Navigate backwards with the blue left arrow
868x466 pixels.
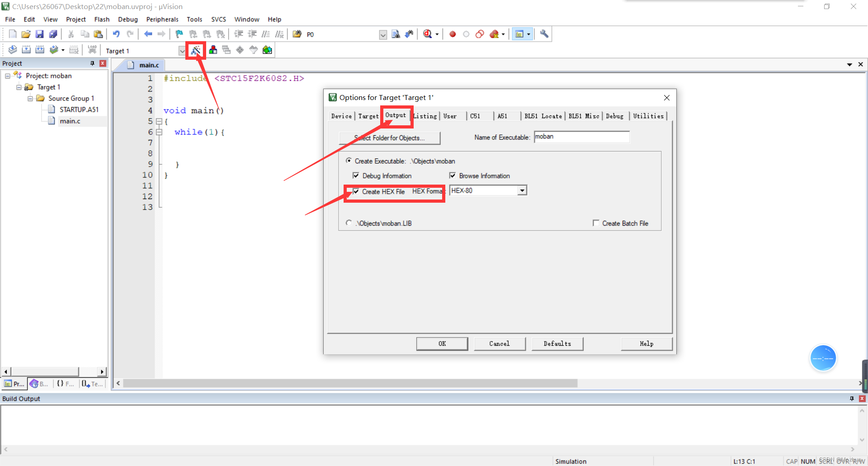point(148,34)
